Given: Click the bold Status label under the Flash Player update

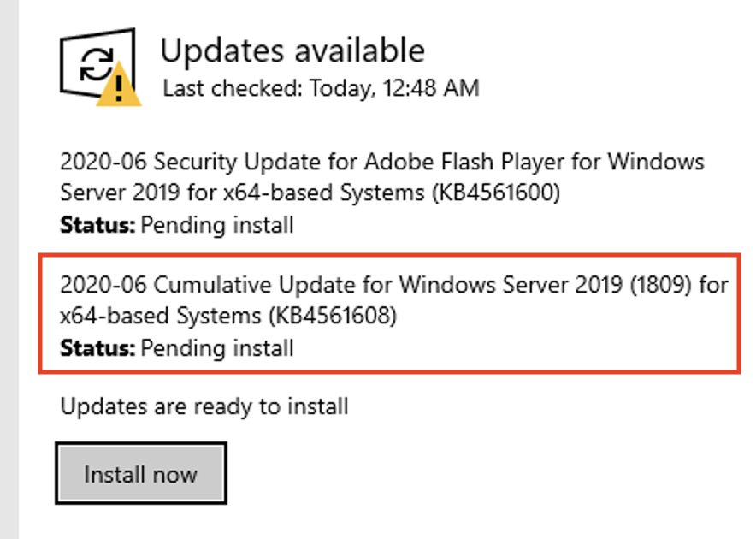Looking at the screenshot, I should (x=97, y=226).
